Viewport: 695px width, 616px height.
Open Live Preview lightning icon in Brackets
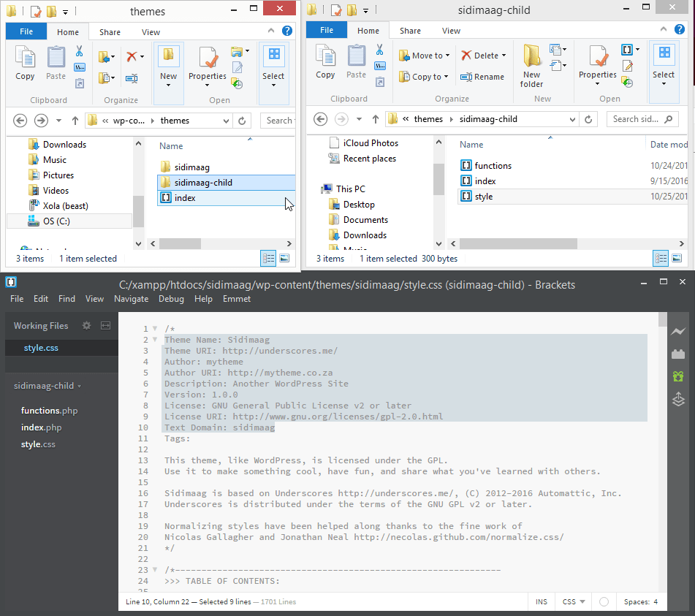click(678, 331)
